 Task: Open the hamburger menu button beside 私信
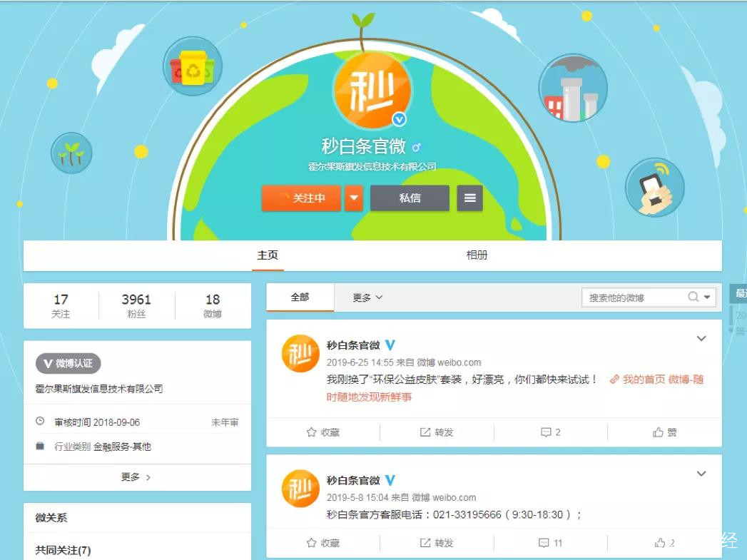pos(469,198)
